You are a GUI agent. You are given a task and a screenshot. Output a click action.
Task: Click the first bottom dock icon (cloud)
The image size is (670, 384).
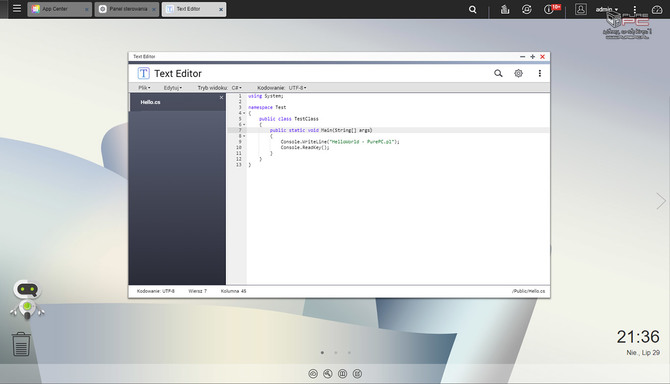pyautogui.click(x=313, y=374)
